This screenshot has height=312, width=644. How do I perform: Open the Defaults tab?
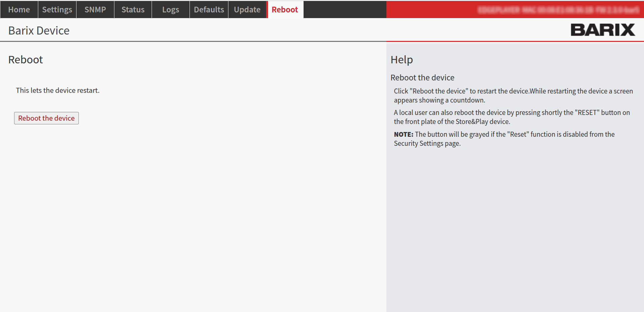(x=209, y=9)
